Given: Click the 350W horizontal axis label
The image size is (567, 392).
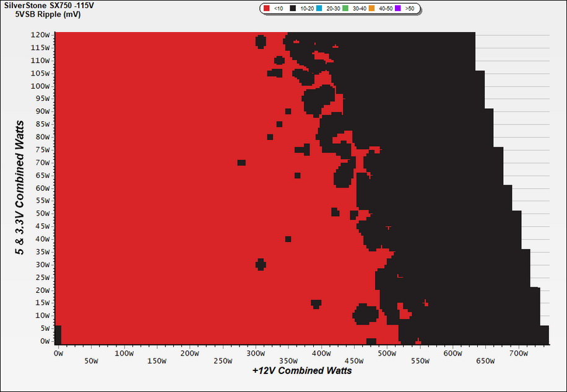Looking at the screenshot, I should click(x=288, y=361).
